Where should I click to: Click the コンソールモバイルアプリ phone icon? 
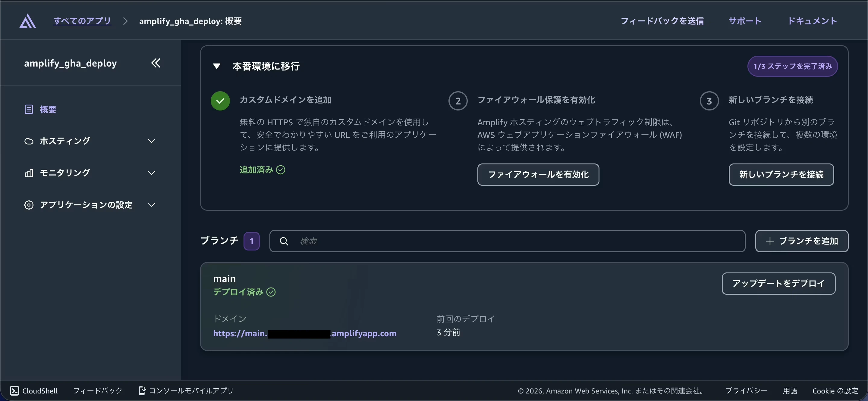(142, 390)
